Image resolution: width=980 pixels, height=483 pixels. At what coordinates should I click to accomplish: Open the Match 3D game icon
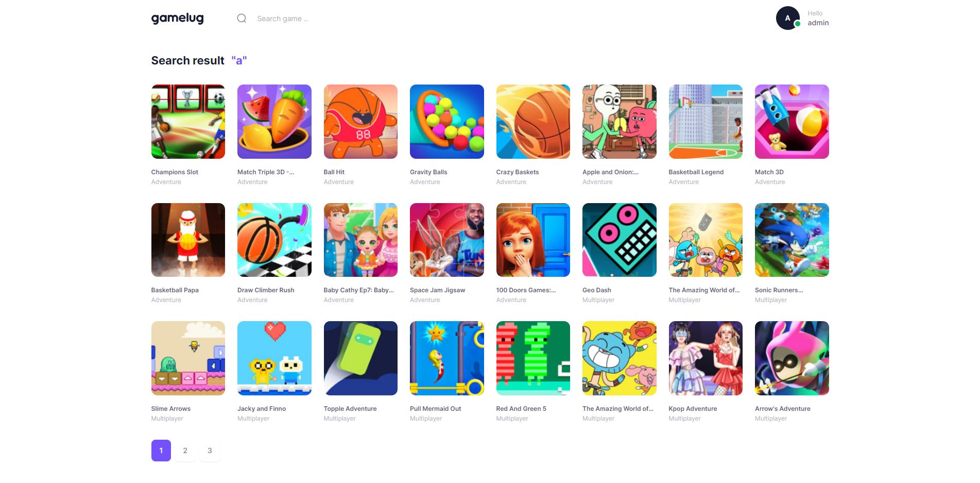(792, 122)
